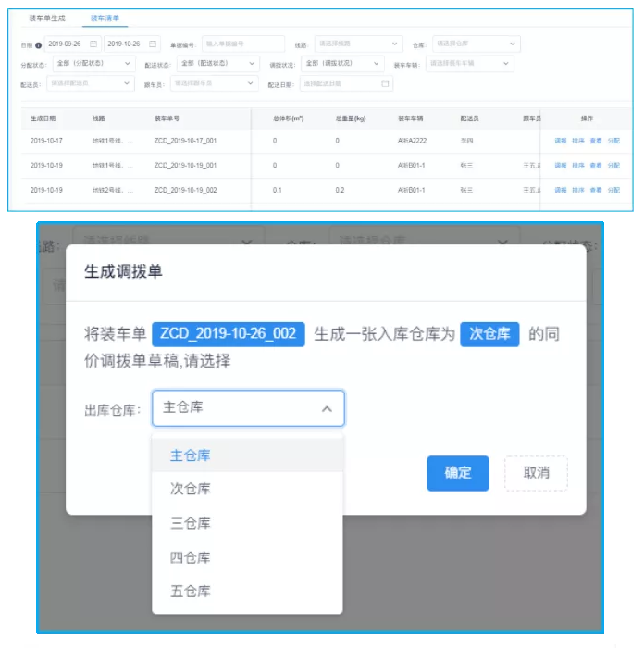The width and height of the screenshot is (644, 648).
Task: Choose 三仓库 from the dropdown list
Action: 247,523
